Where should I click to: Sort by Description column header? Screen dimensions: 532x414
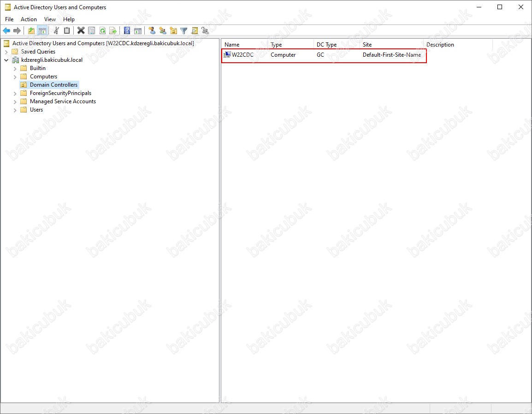[x=458, y=45]
